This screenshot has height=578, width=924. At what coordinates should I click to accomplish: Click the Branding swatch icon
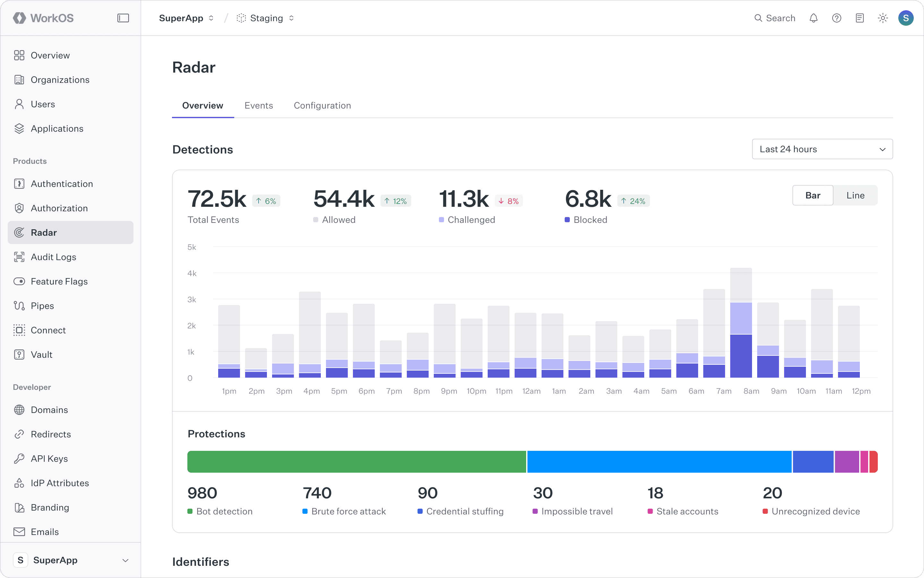[19, 508]
